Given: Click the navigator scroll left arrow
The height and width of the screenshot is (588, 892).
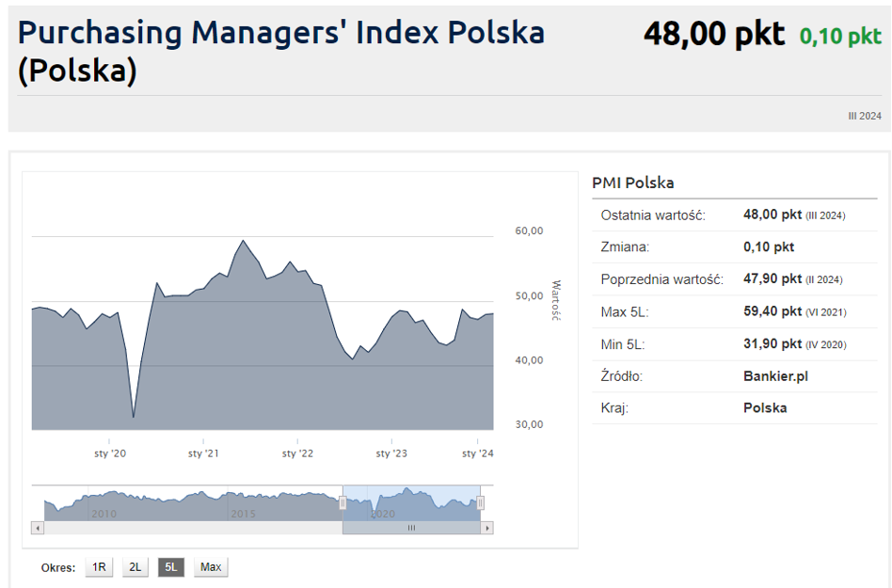Looking at the screenshot, I should [38, 528].
